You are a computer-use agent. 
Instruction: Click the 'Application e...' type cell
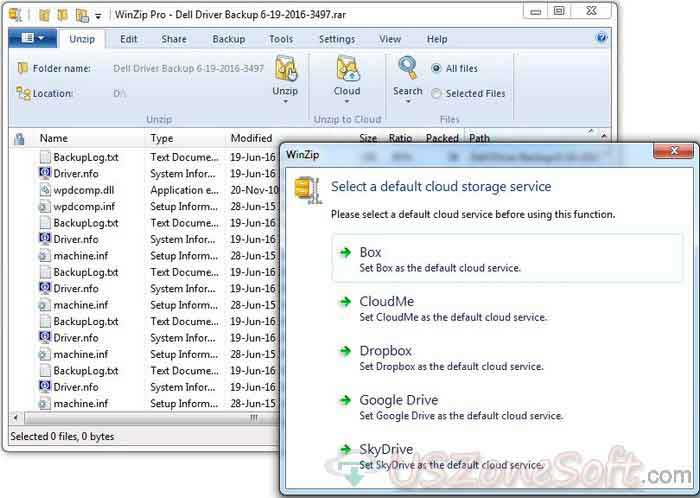(x=184, y=190)
